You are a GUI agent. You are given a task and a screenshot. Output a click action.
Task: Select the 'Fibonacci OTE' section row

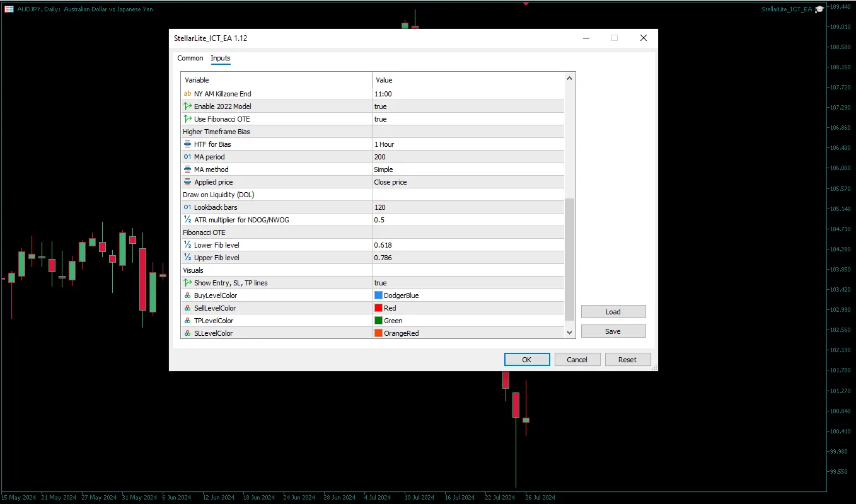373,232
